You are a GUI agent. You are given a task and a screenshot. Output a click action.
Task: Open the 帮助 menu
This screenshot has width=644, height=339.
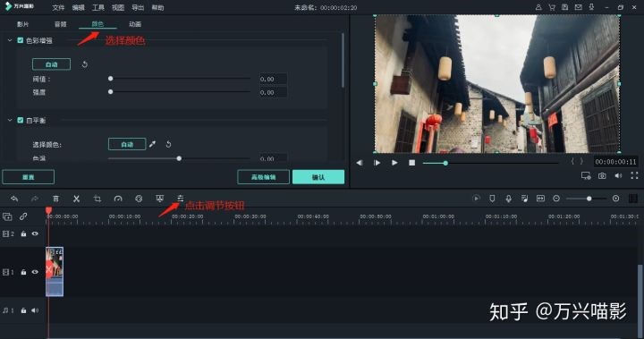pos(157,7)
